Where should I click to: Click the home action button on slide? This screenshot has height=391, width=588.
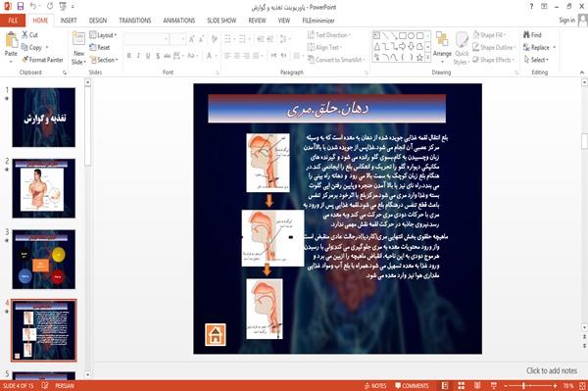(x=216, y=334)
